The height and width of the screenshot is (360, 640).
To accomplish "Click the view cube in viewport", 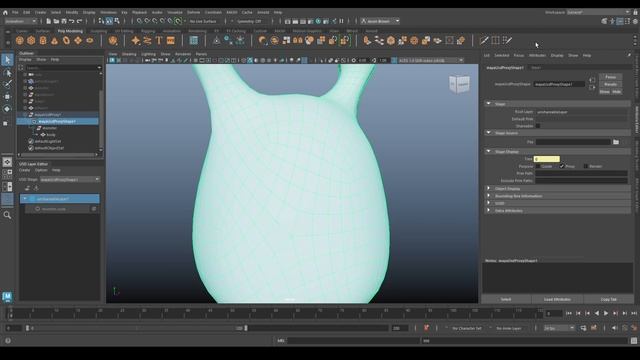I will click(459, 84).
